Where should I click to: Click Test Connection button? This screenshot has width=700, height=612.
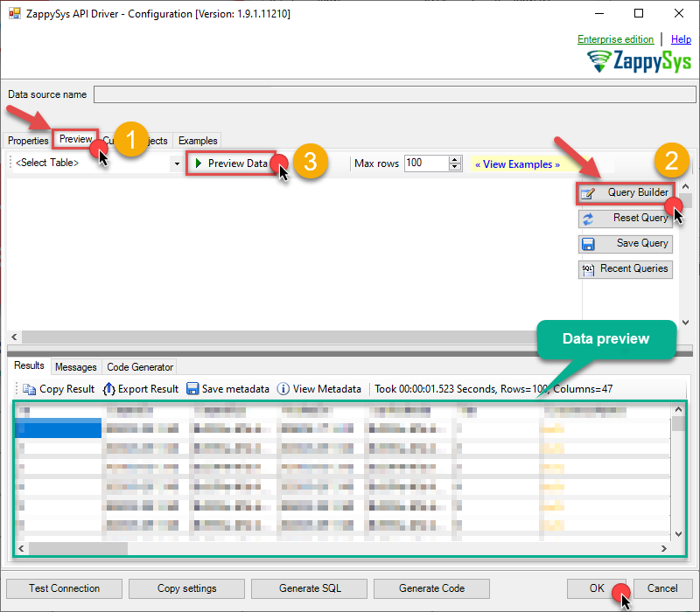[64, 588]
